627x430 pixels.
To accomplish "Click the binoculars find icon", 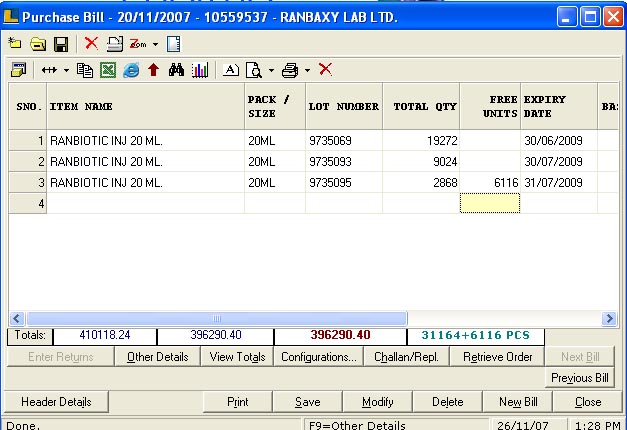I will pyautogui.click(x=176, y=70).
